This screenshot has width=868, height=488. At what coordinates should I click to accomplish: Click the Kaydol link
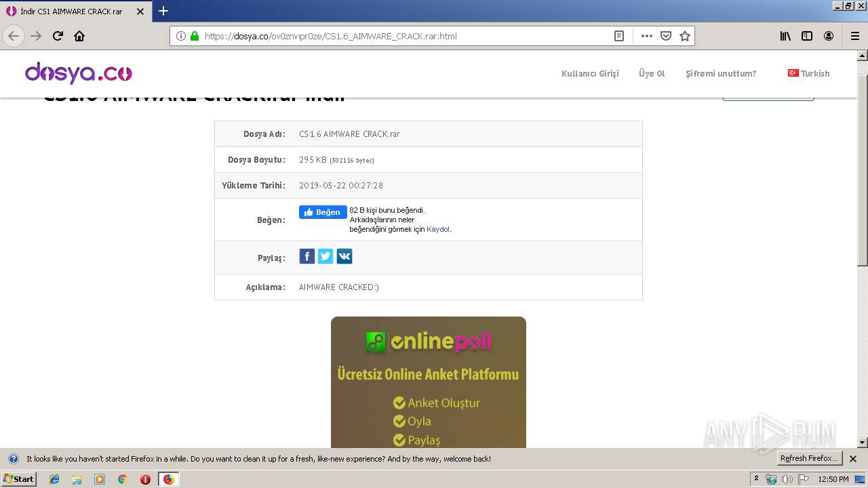438,229
